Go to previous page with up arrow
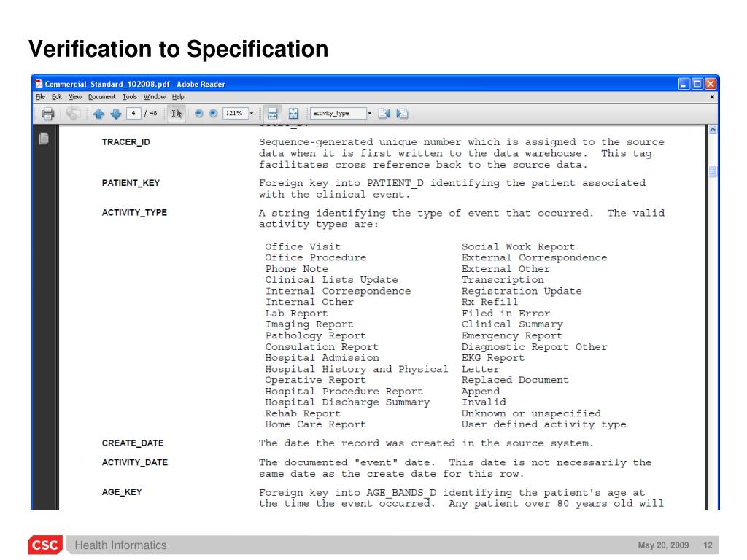Viewport: 747px width, 560px height. tap(98, 114)
